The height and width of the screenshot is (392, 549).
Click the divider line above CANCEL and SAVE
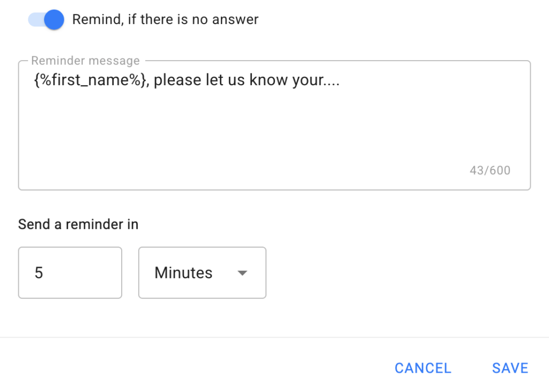point(274,337)
